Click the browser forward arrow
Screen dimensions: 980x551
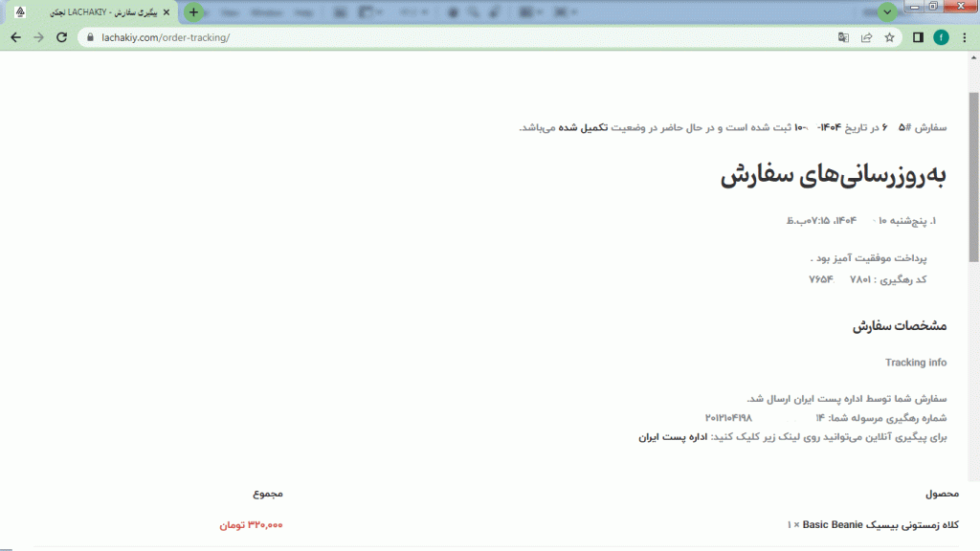(38, 37)
